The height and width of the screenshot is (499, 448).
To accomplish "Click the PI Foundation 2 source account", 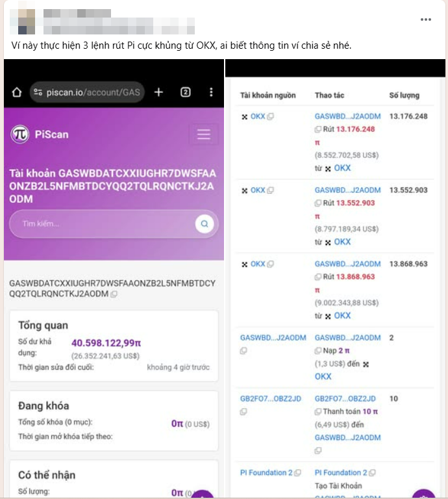I will point(267,472).
